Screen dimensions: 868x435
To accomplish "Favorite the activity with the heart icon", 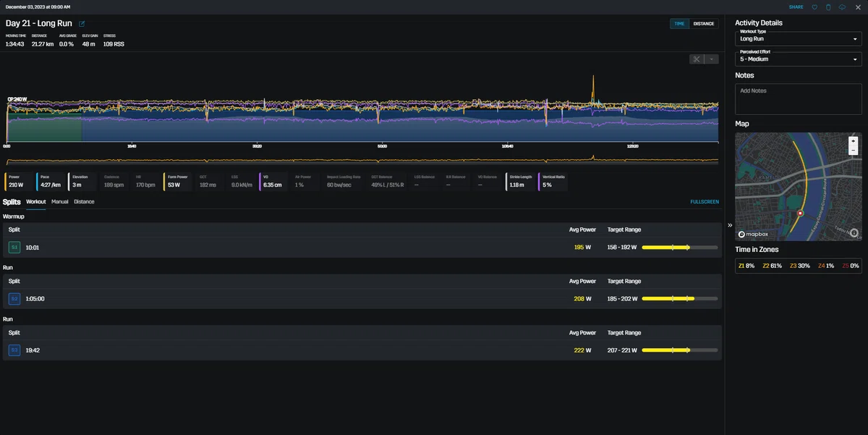I will click(814, 7).
